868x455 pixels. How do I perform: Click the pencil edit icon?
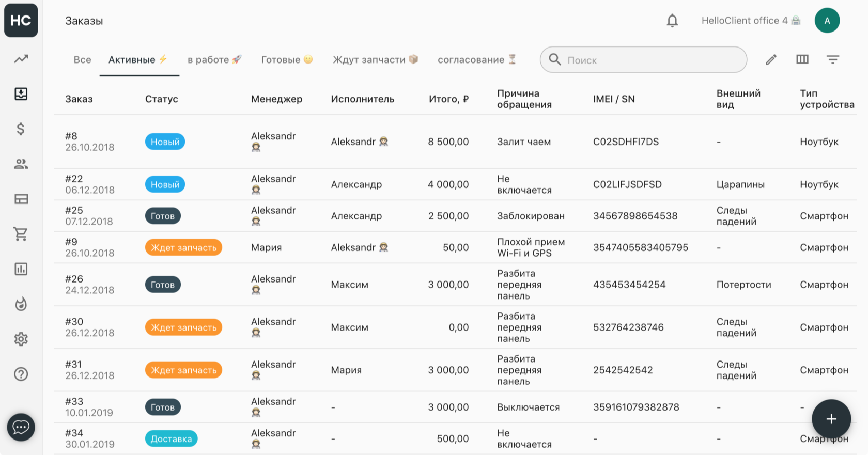click(771, 60)
